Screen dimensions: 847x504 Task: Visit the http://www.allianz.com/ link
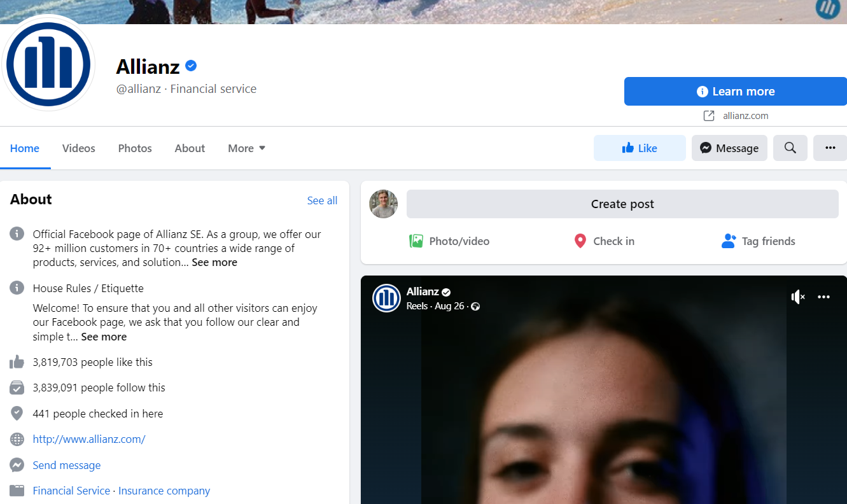pos(88,438)
